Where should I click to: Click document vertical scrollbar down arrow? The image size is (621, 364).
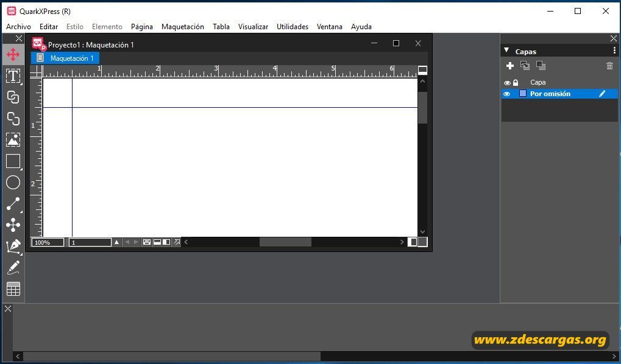pos(422,232)
